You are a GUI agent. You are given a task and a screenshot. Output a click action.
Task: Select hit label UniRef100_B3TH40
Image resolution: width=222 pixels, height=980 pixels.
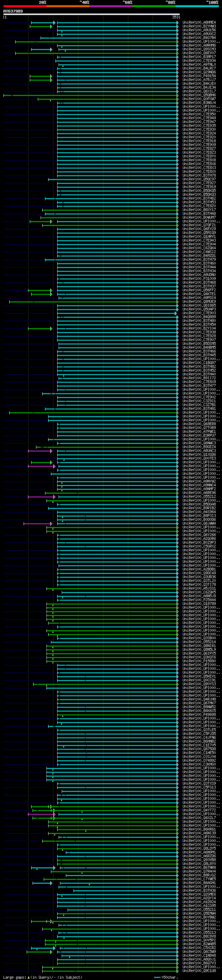199,374
